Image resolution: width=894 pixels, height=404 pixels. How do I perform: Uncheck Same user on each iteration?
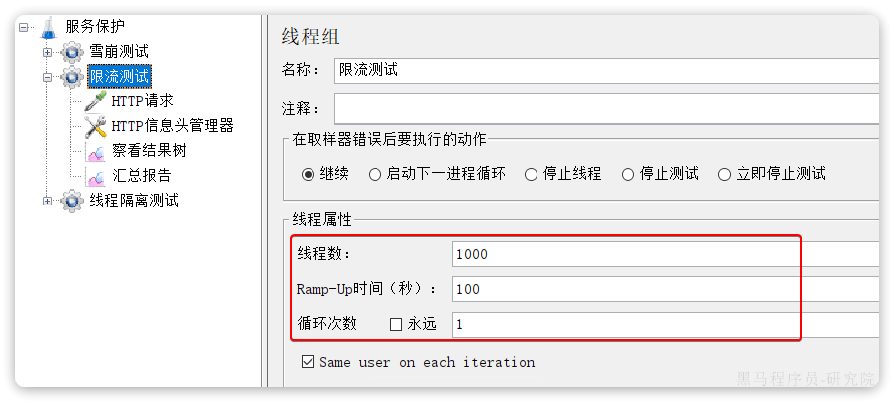(x=308, y=362)
